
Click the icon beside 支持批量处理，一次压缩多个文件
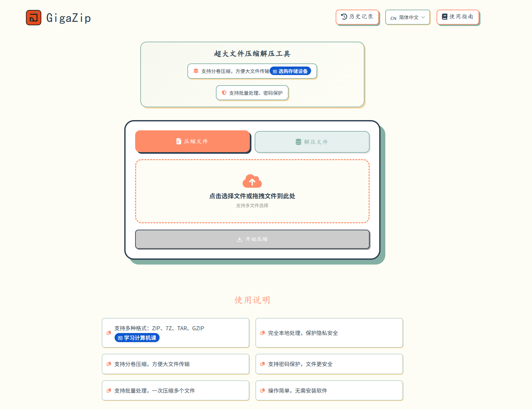(109, 391)
